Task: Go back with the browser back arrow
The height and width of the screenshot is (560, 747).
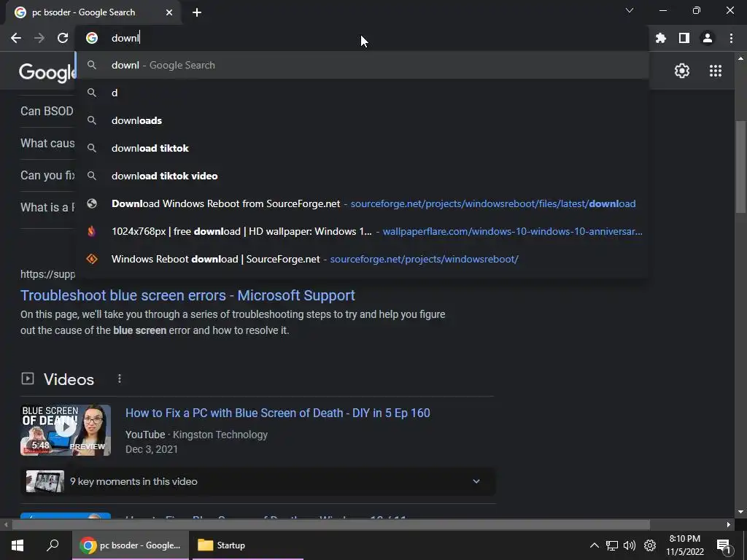Action: click(16, 38)
